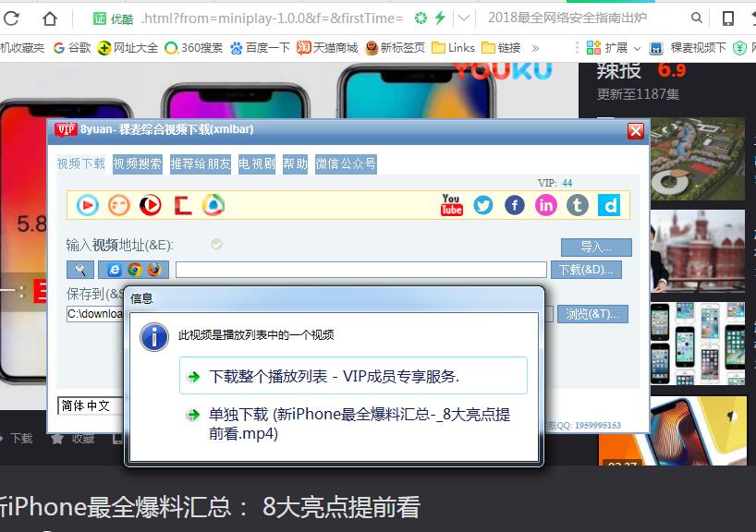
Task: Open the 新标签页 bookmark
Action: (x=396, y=48)
